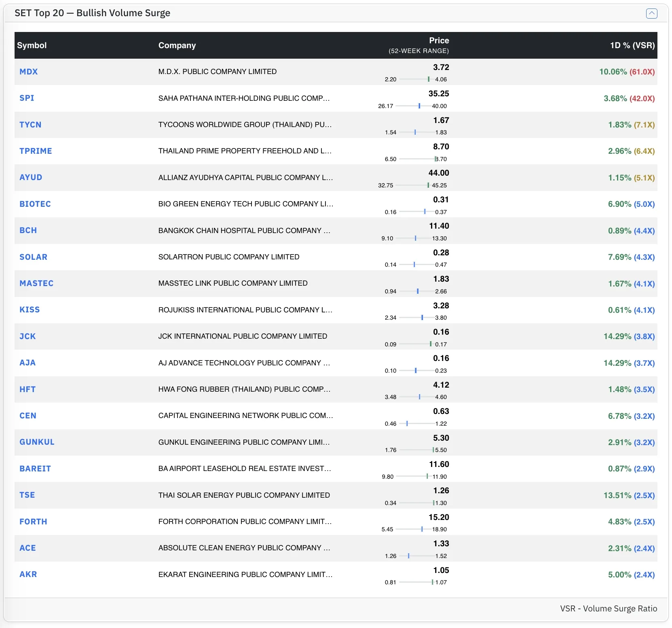This screenshot has height=628, width=672.
Task: Open the AJA symbol link
Action: 27,363
